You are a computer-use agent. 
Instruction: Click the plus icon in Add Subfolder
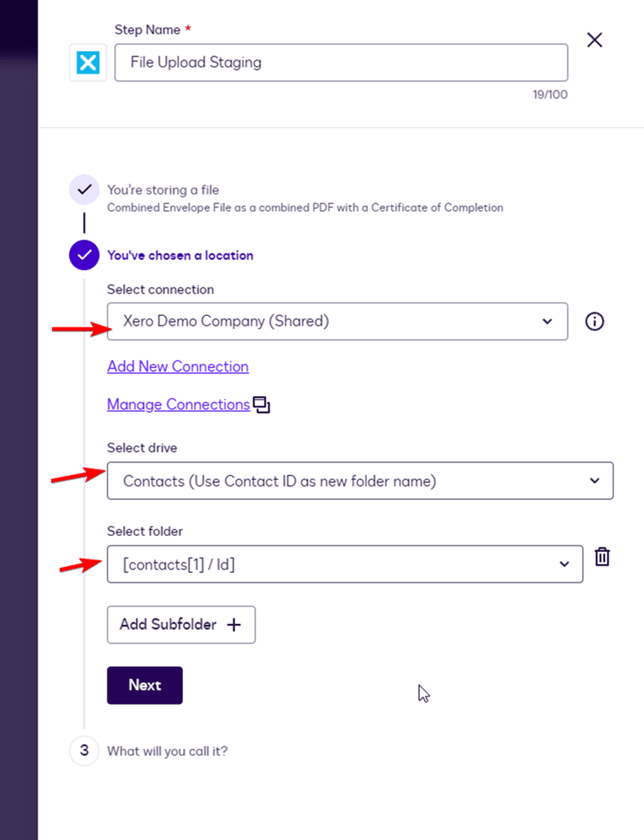234,625
